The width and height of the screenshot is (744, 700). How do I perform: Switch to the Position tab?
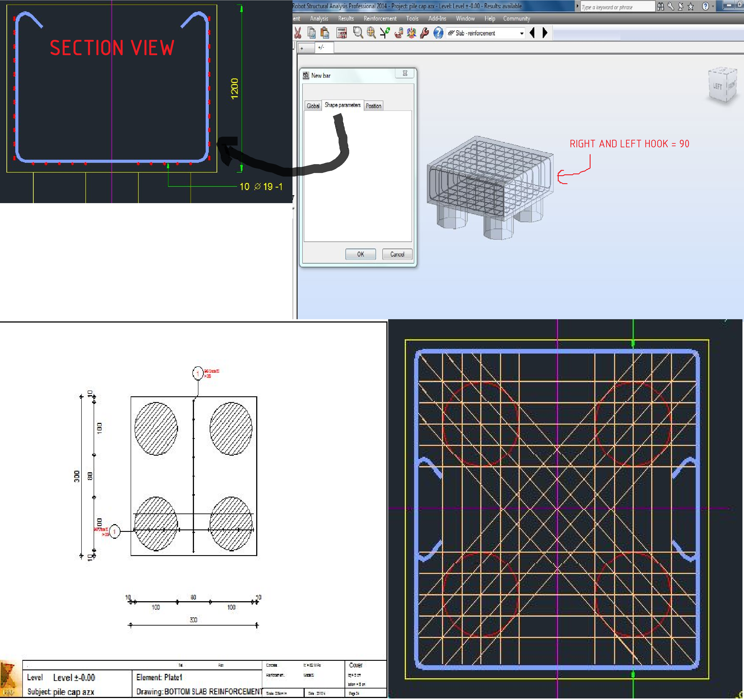point(373,106)
